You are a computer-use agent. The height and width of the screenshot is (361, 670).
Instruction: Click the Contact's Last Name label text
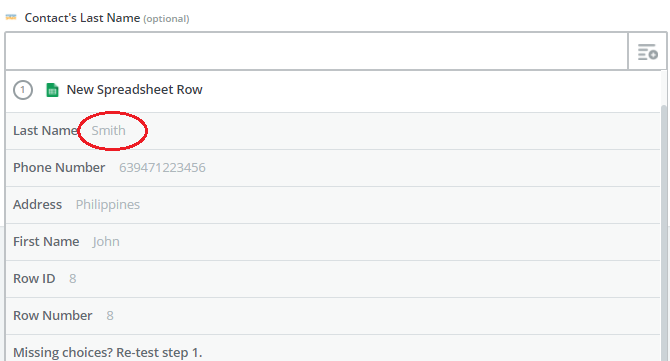82,18
